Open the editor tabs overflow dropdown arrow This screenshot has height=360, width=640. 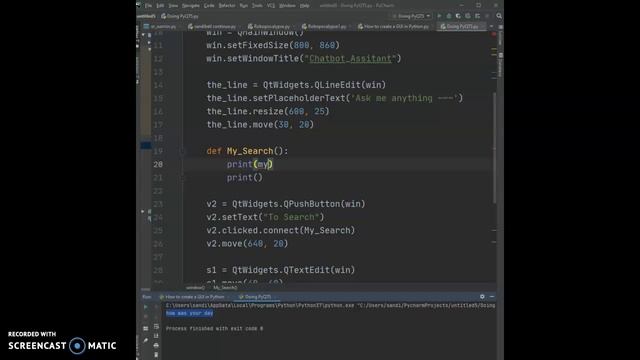coord(491,27)
